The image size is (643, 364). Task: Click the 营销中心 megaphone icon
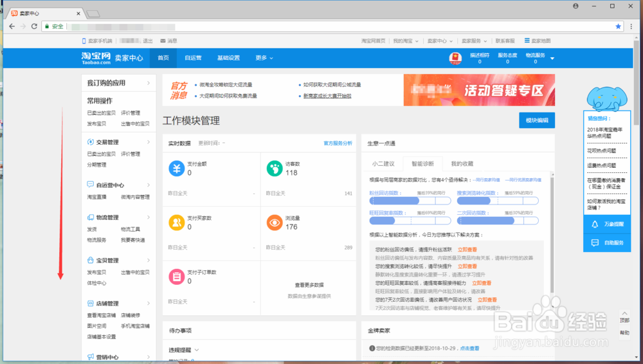pyautogui.click(x=90, y=357)
